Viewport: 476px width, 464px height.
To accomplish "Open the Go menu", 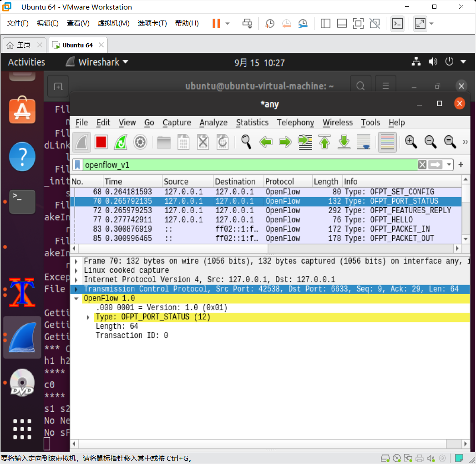I will 149,122.
